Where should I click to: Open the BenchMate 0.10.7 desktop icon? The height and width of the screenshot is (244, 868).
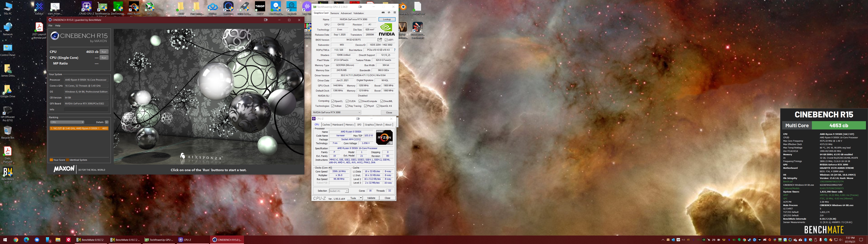click(x=7, y=175)
